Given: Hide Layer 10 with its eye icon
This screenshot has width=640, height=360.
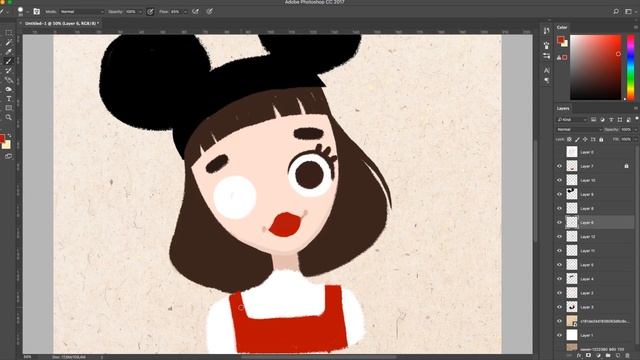Looking at the screenshot, I should coord(559,180).
